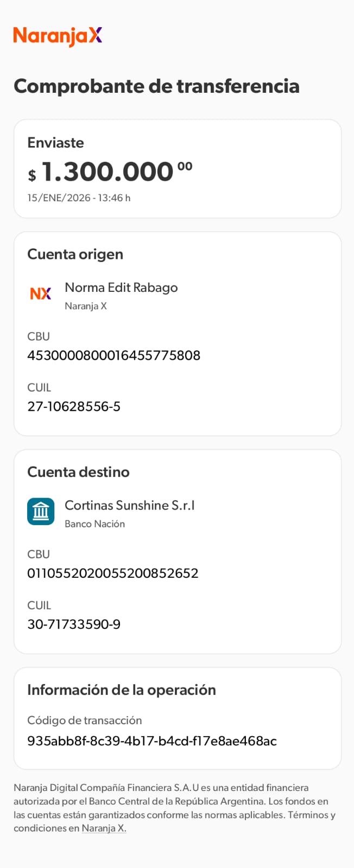The height and width of the screenshot is (868, 354).
Task: Click the NX origin account icon
Action: coord(41,293)
